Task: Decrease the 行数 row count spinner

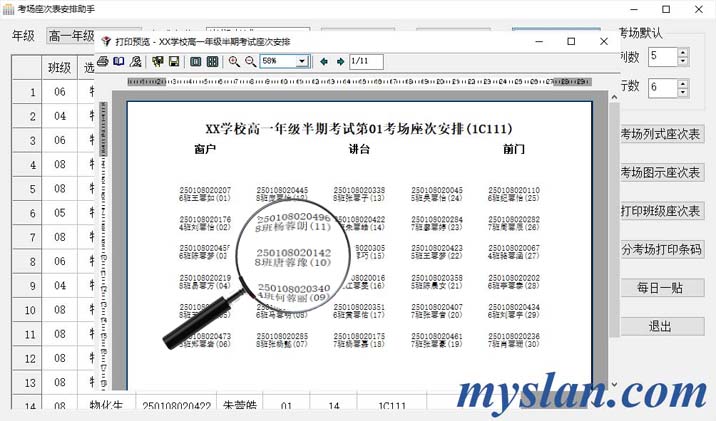Action: [683, 92]
